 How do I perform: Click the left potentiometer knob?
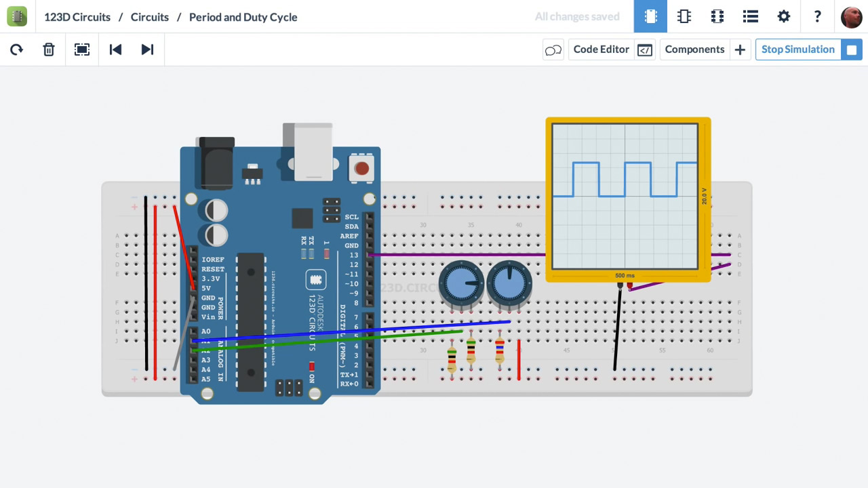[x=462, y=283]
